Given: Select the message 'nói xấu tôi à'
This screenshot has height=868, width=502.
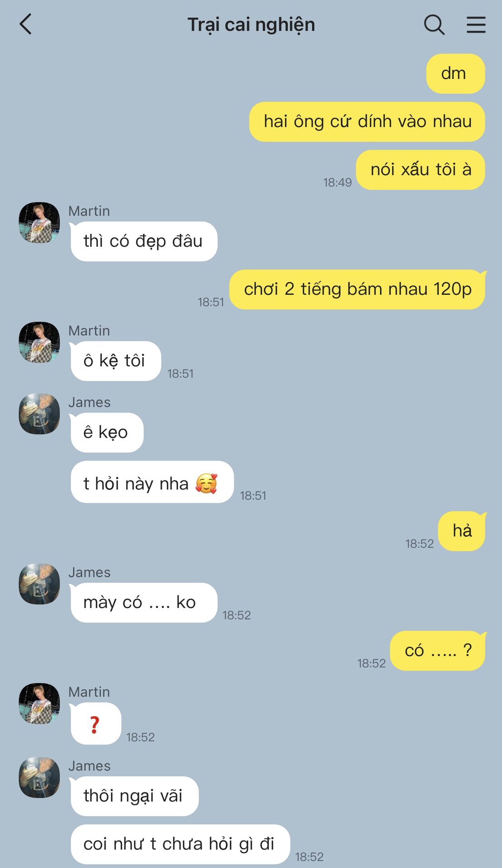Looking at the screenshot, I should [421, 170].
